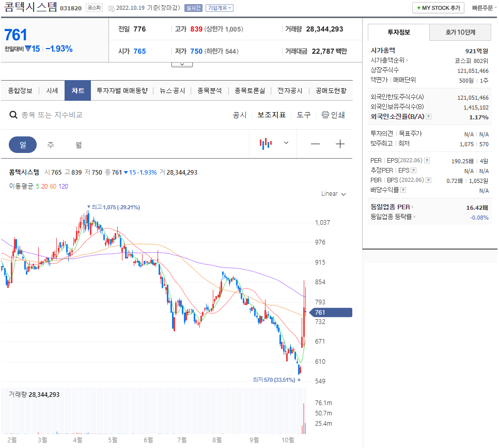499x448 pixels.
Task: Open 종목토론실 tab
Action: pyautogui.click(x=250, y=91)
